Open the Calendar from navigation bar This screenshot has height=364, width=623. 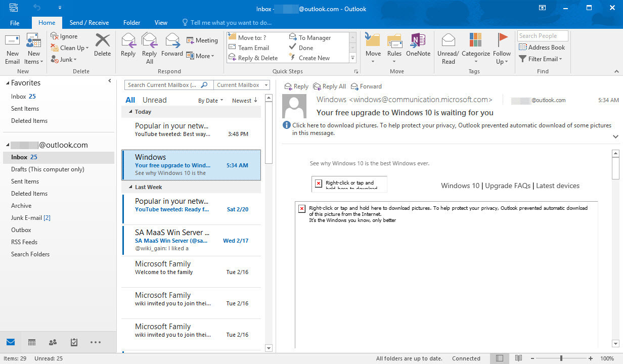(31, 342)
